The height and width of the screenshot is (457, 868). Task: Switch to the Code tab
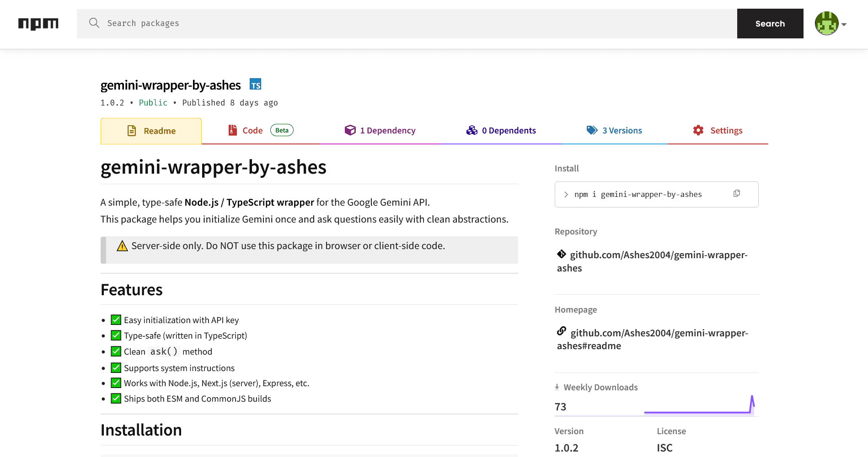260,131
